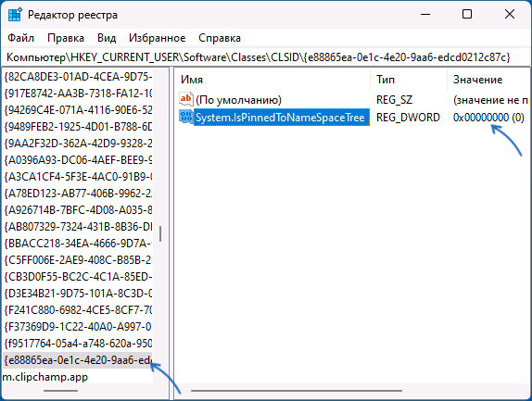Viewport: 532px width, 401px height.
Task: Open the Вид menu
Action: click(x=107, y=38)
